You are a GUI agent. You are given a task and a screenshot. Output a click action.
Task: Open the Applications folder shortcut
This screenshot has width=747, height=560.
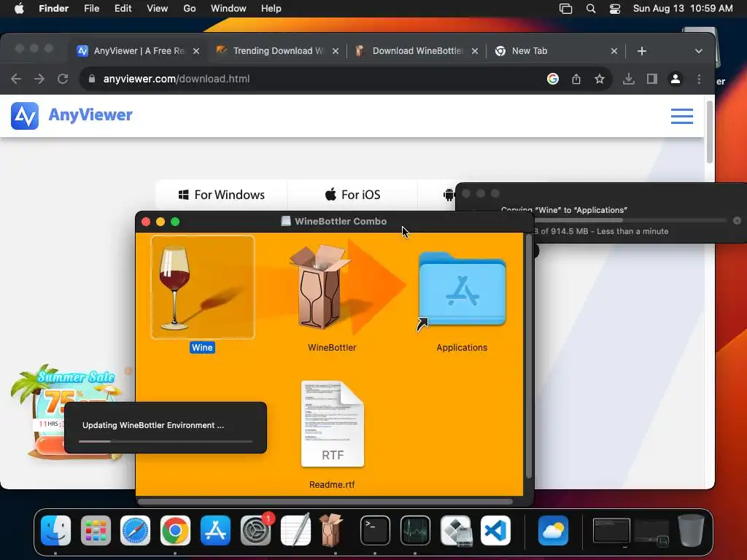tap(462, 290)
